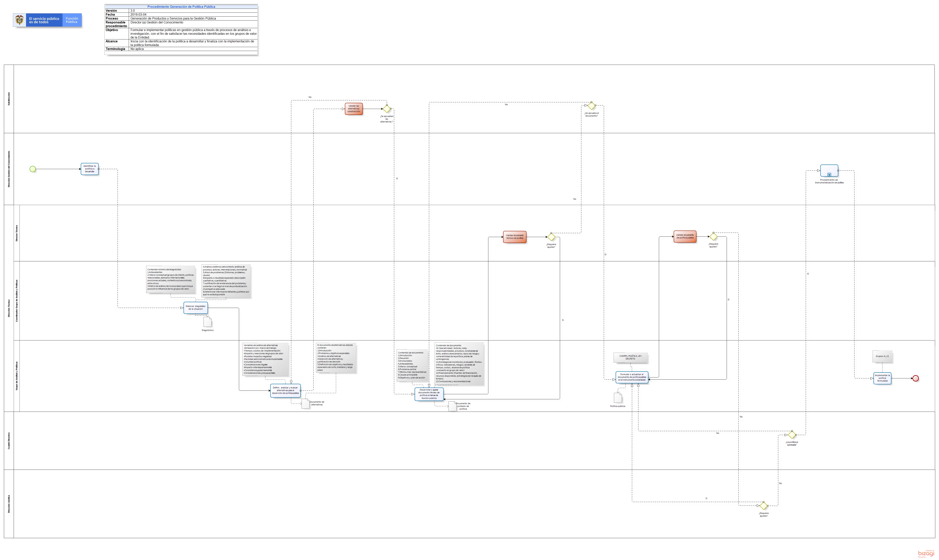Click the plus marker on Instrumentalización subprocess
939x560 pixels.
pyautogui.click(x=829, y=175)
